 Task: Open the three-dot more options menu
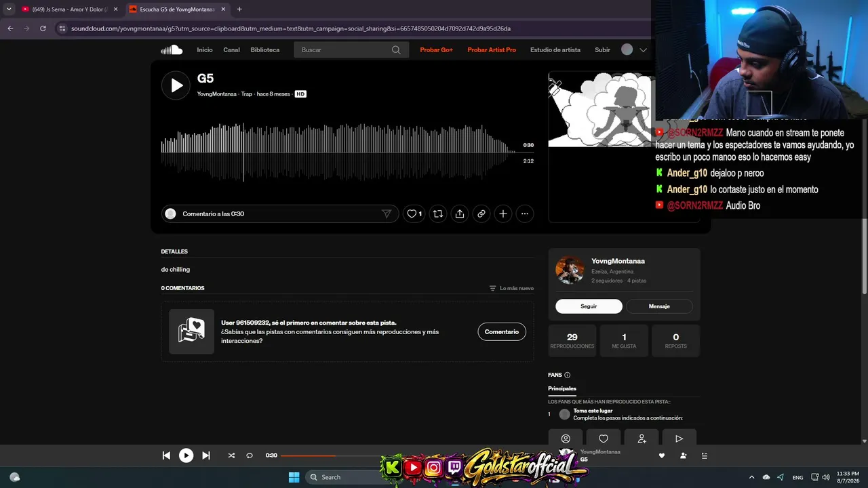pos(524,213)
